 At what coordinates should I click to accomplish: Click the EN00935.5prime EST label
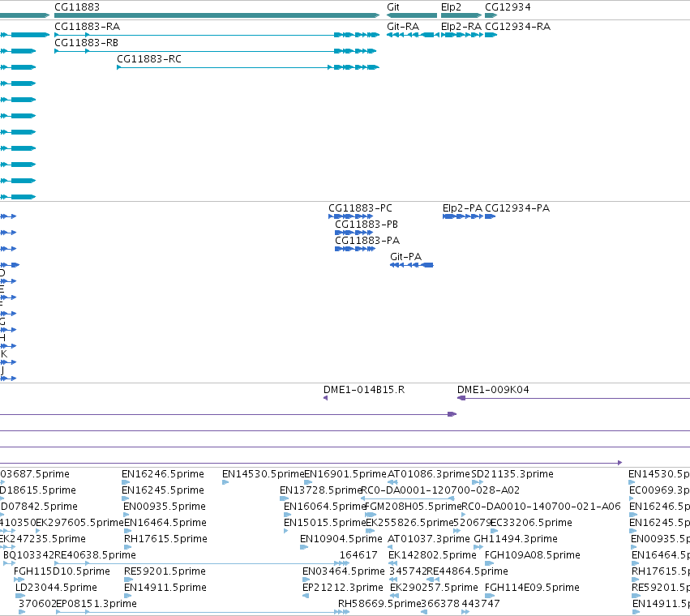165,507
